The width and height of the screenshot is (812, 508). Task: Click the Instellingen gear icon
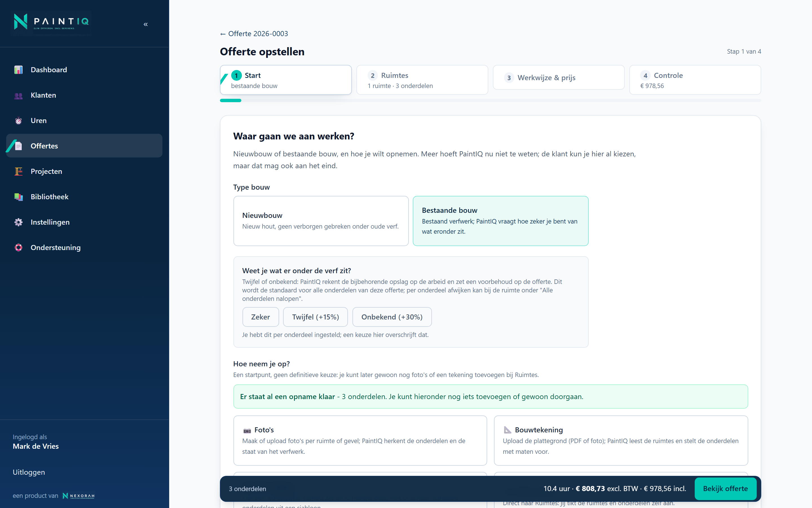point(18,222)
